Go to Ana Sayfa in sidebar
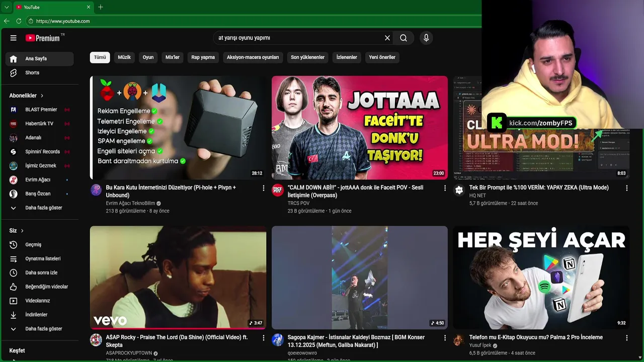 39,59
